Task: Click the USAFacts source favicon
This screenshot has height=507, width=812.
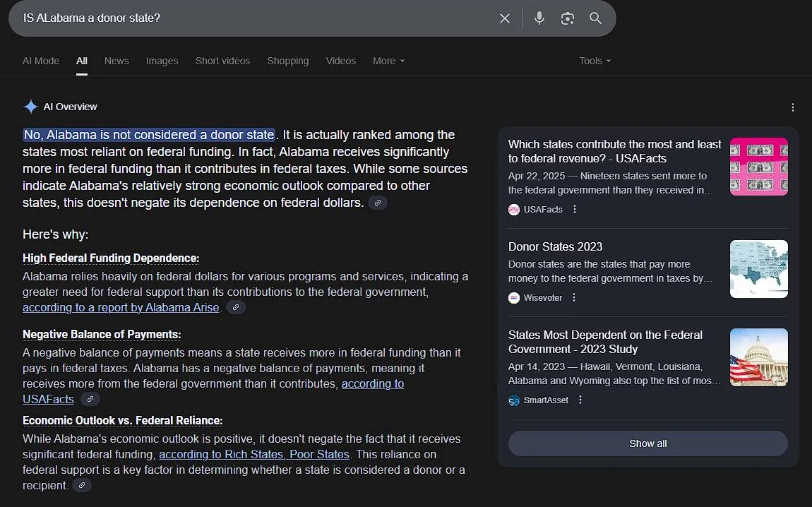Action: tap(514, 210)
